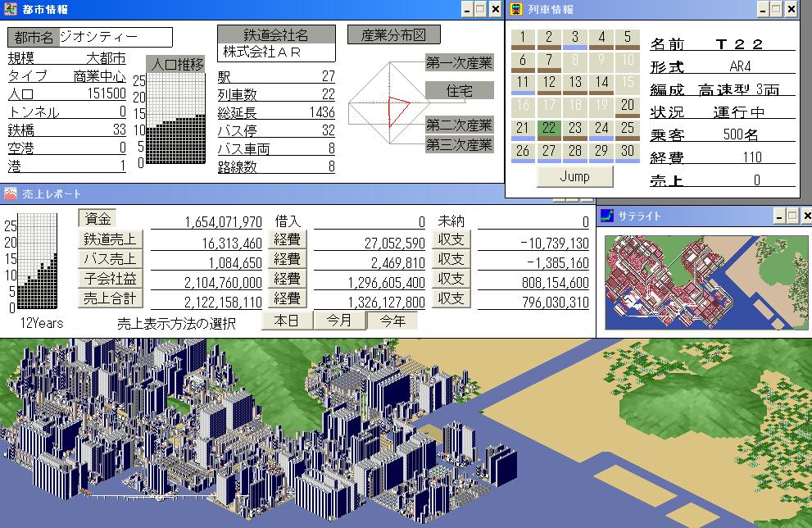812x528 pixels.
Task: Click the funds value 1,654,071,970
Action: [x=223, y=221]
